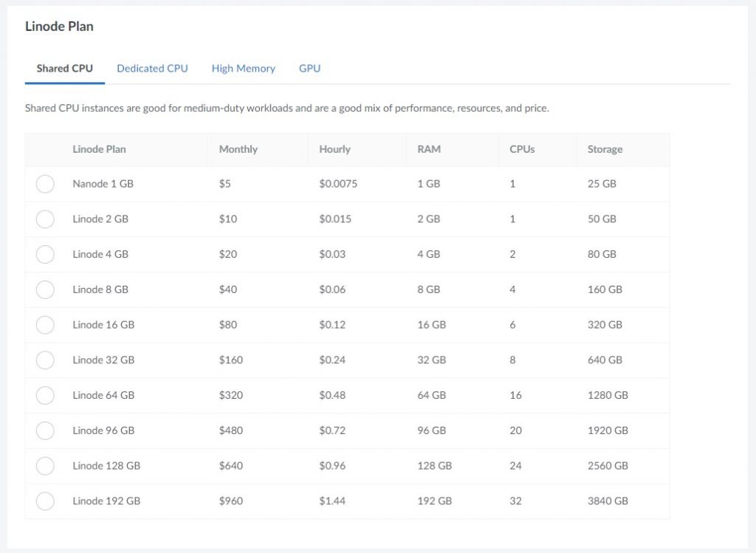Click the $960 monthly price cell
The height and width of the screenshot is (553, 756).
tap(230, 501)
